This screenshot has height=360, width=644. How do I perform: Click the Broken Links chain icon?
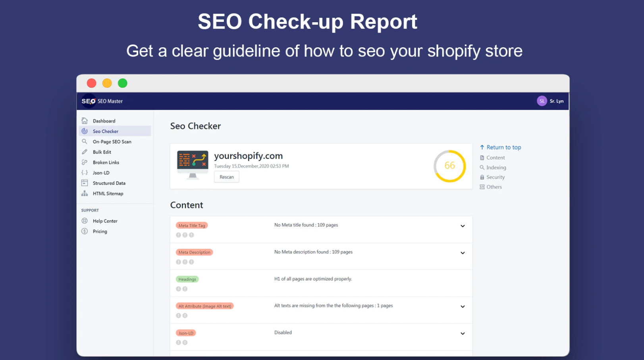tap(85, 162)
